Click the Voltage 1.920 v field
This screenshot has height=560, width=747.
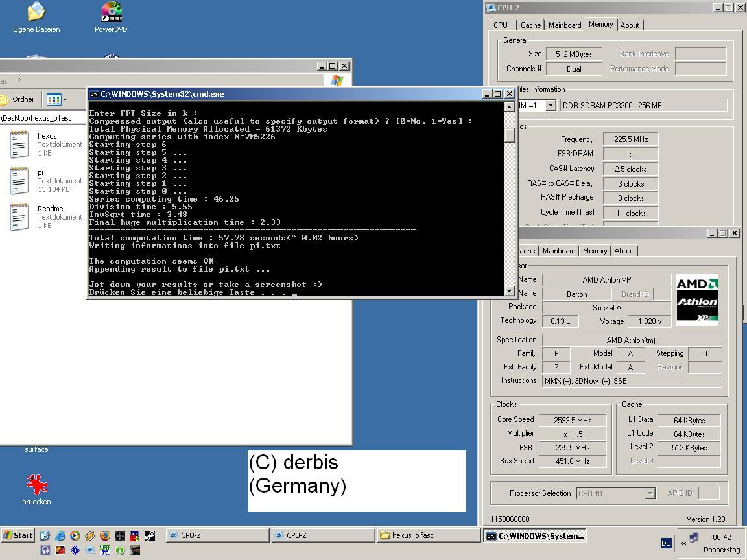pyautogui.click(x=649, y=321)
